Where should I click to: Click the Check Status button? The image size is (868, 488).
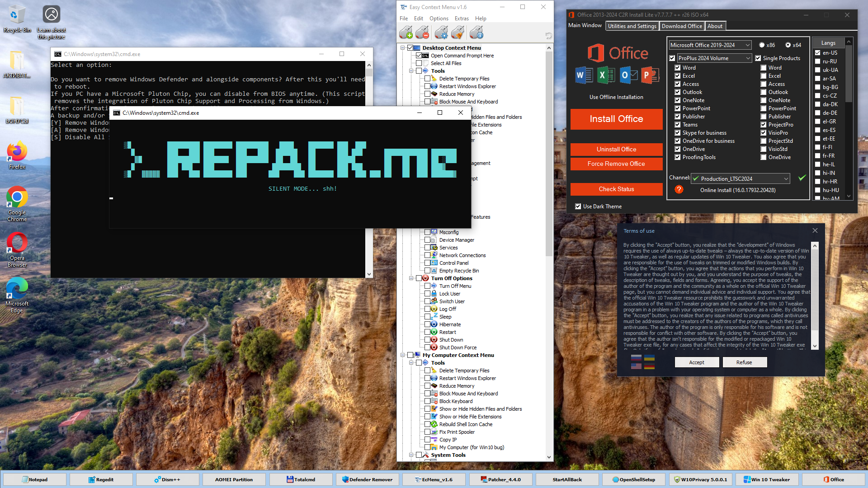616,189
